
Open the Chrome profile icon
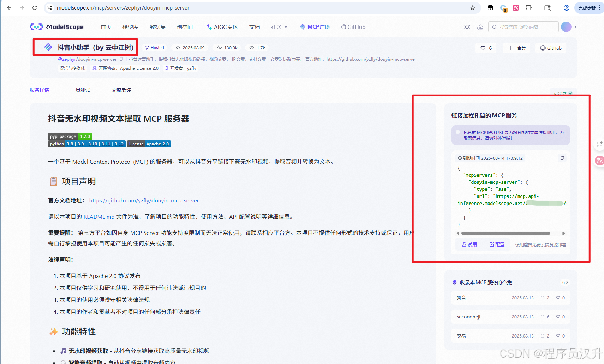click(567, 8)
